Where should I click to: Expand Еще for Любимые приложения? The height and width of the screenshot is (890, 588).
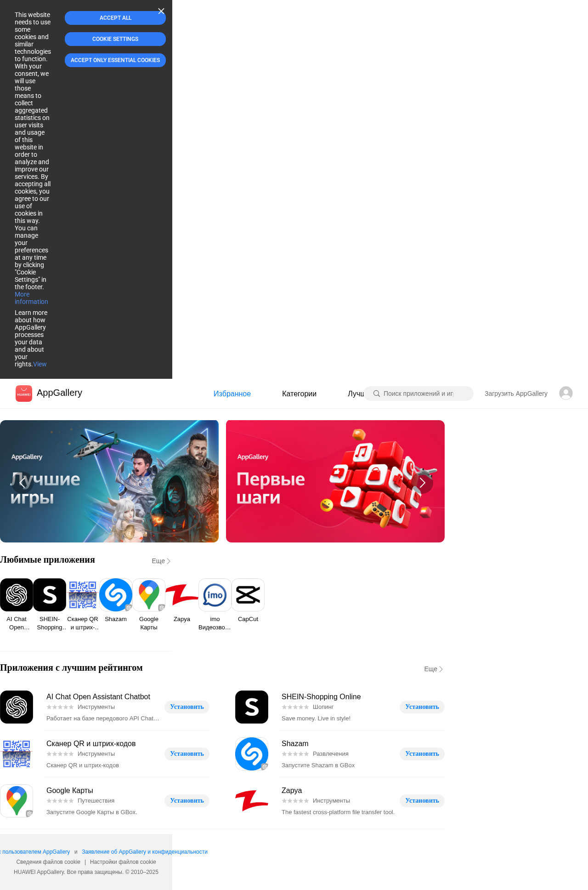161,561
